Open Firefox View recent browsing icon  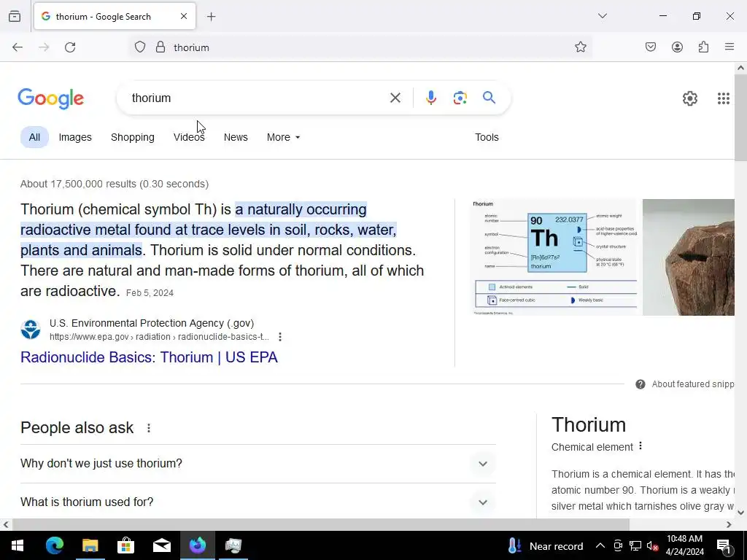(x=15, y=16)
